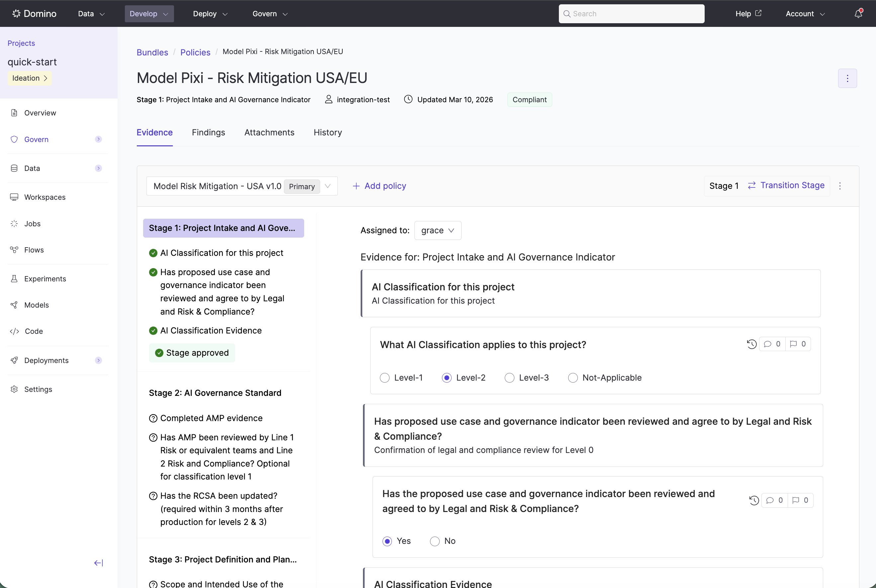Image resolution: width=876 pixels, height=588 pixels.
Task: Click the collapse sidebar arrow icon
Action: (98, 563)
